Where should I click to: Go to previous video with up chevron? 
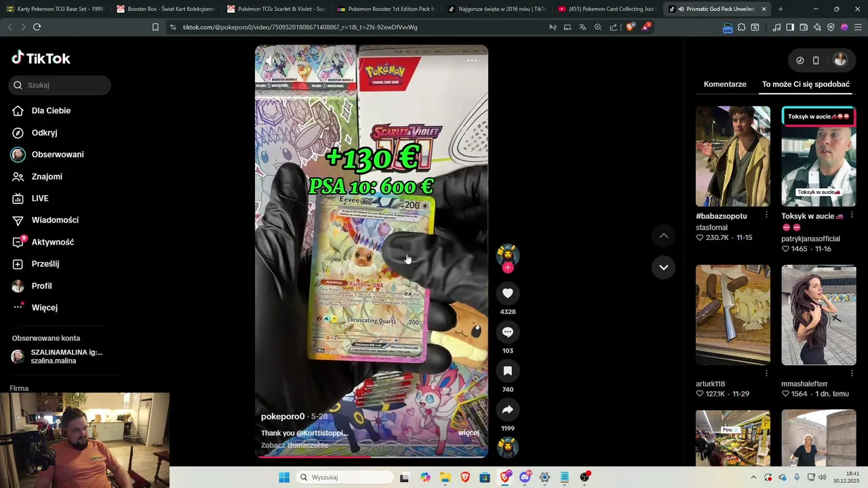click(663, 235)
